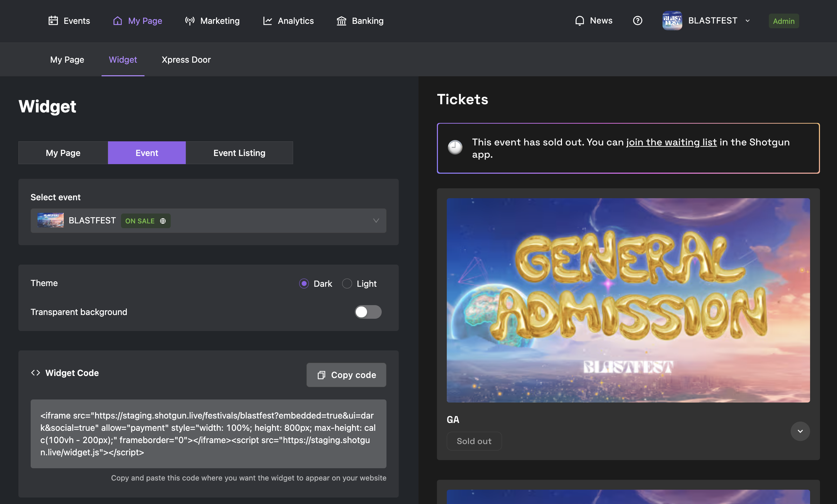Click the Marketing broadcast icon
This screenshot has height=504, width=837.
point(190,21)
